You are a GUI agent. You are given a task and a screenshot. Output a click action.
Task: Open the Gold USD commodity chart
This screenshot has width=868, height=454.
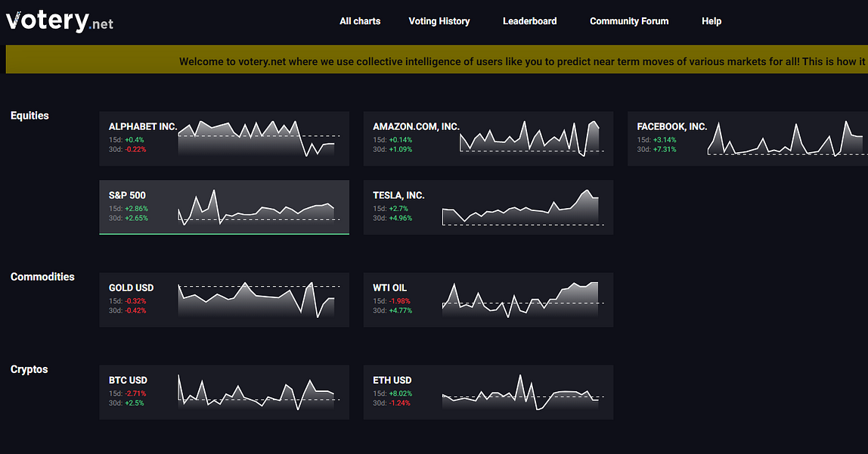click(x=225, y=300)
